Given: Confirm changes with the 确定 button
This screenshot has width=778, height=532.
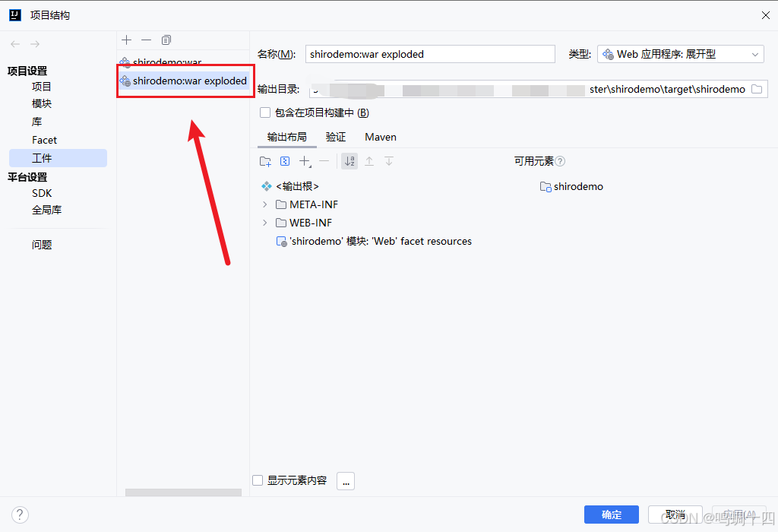Looking at the screenshot, I should (611, 515).
